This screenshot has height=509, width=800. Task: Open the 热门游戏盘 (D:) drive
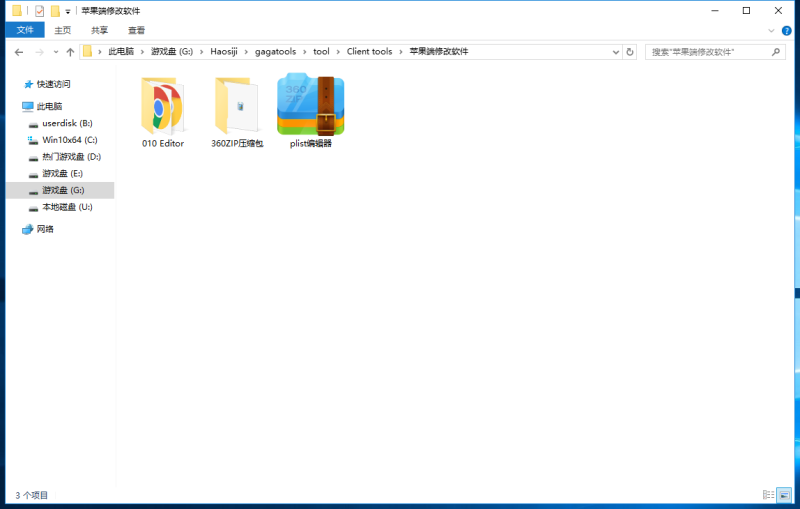(x=71, y=157)
